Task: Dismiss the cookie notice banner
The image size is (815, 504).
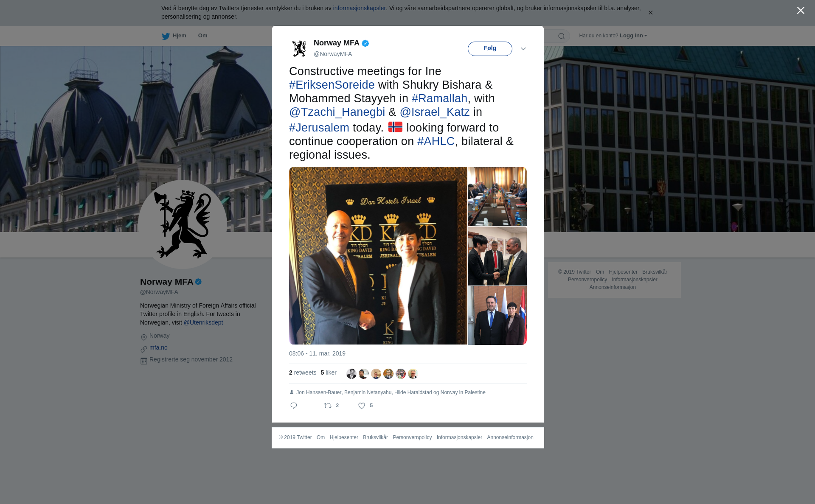Action: coord(650,13)
